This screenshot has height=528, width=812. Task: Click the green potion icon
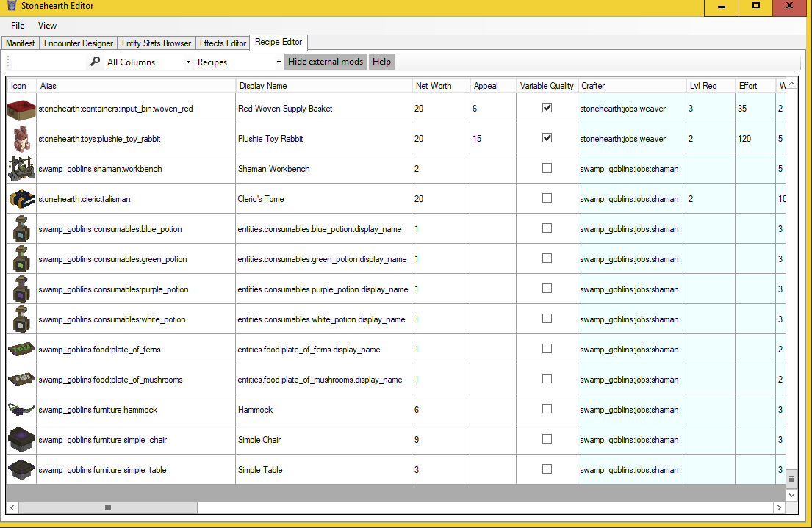(x=21, y=258)
